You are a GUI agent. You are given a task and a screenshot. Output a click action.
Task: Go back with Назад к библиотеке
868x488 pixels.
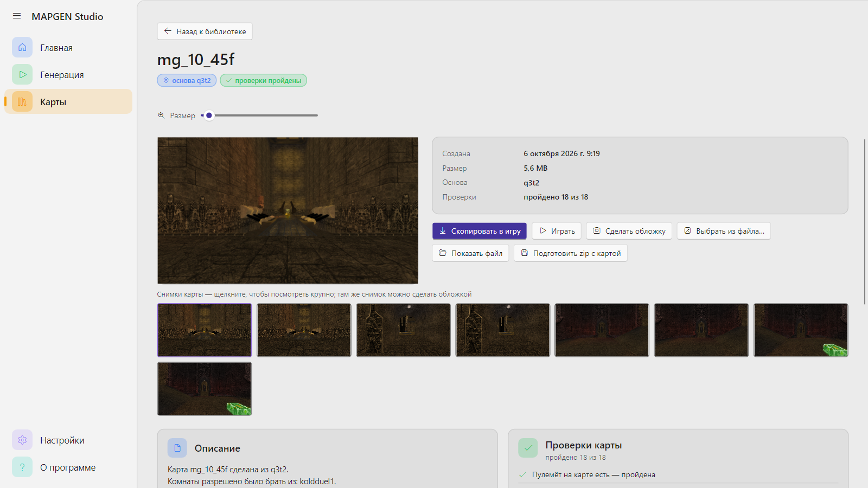(x=205, y=31)
